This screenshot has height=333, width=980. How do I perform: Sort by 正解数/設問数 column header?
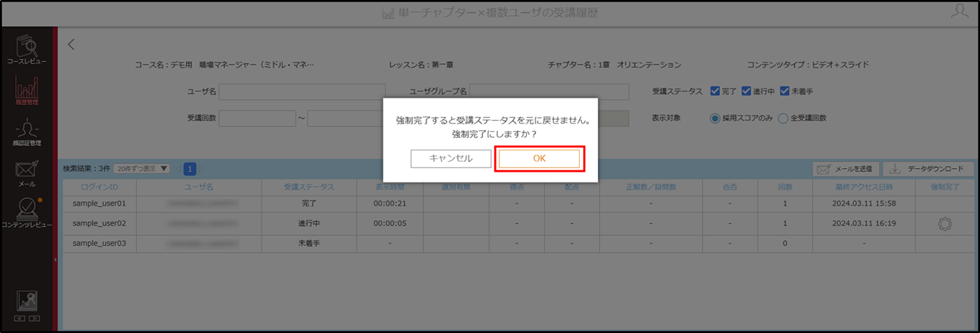[x=651, y=187]
